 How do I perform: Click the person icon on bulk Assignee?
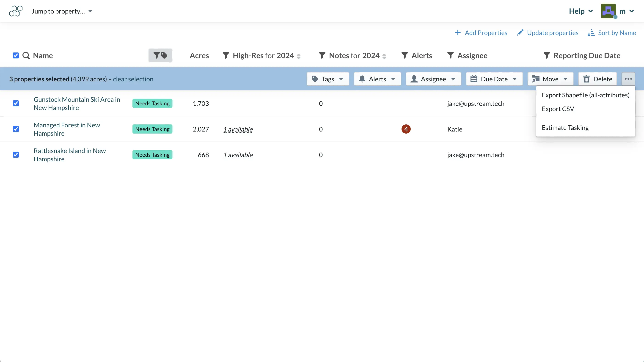pyautogui.click(x=414, y=79)
